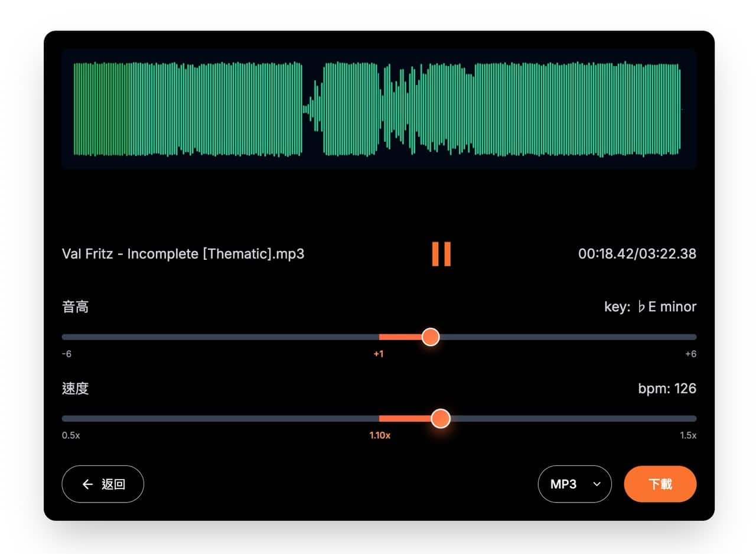This screenshot has height=554, width=756.
Task: Seek to the quiet gap in the waveform
Action: click(x=307, y=109)
